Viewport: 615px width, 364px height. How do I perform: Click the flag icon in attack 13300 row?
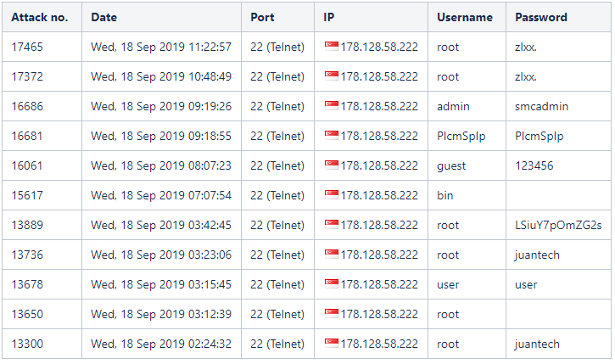pyautogui.click(x=332, y=343)
